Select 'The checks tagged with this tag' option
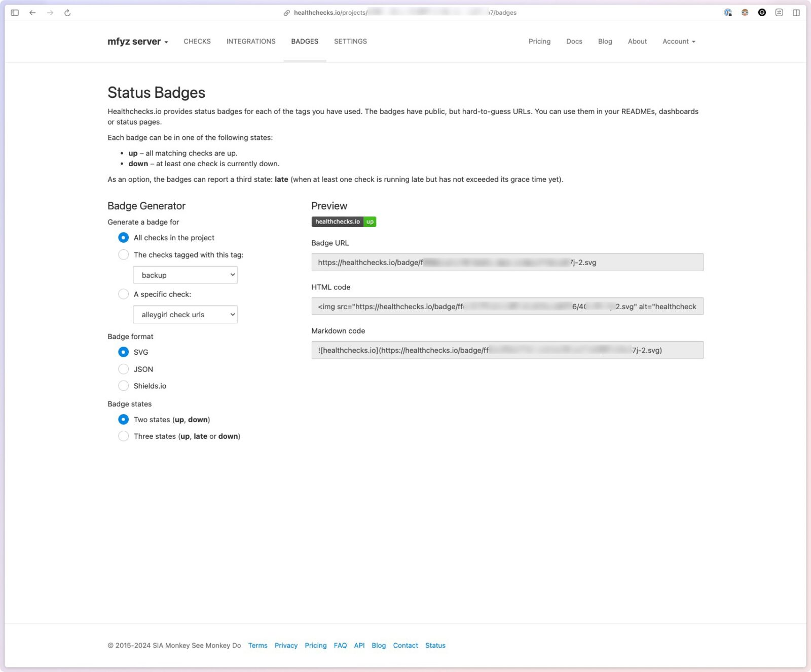 [x=123, y=255]
